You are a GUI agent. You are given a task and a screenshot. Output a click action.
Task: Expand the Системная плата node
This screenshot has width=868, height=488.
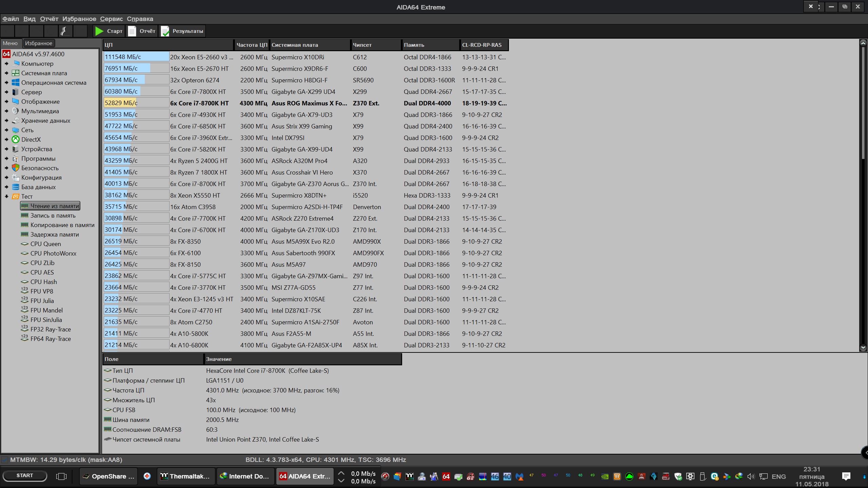click(6, 73)
